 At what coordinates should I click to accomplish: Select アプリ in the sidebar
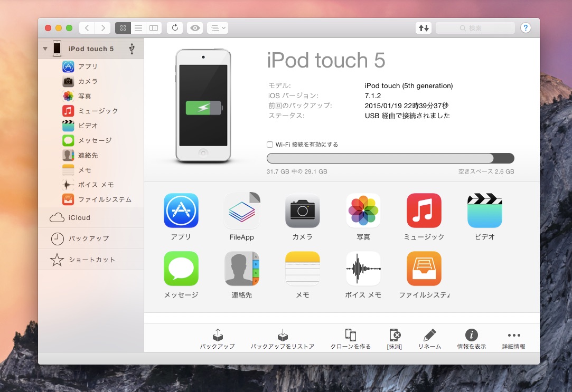pos(91,66)
